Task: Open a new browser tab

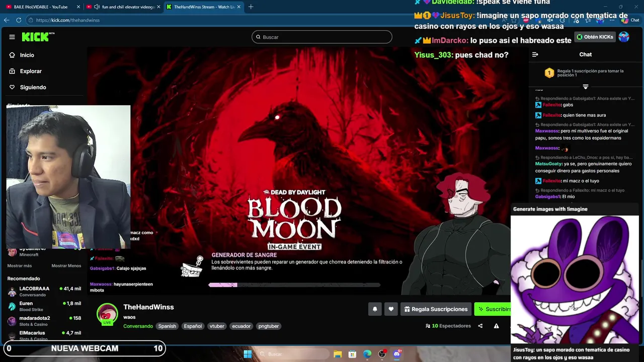Action: click(x=251, y=7)
